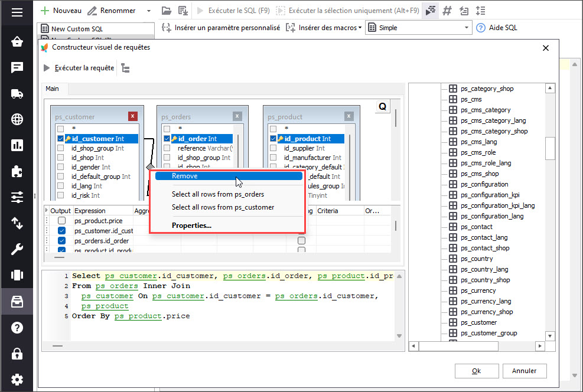
Task: Open the gear settings sidebar icon
Action: tap(17, 380)
